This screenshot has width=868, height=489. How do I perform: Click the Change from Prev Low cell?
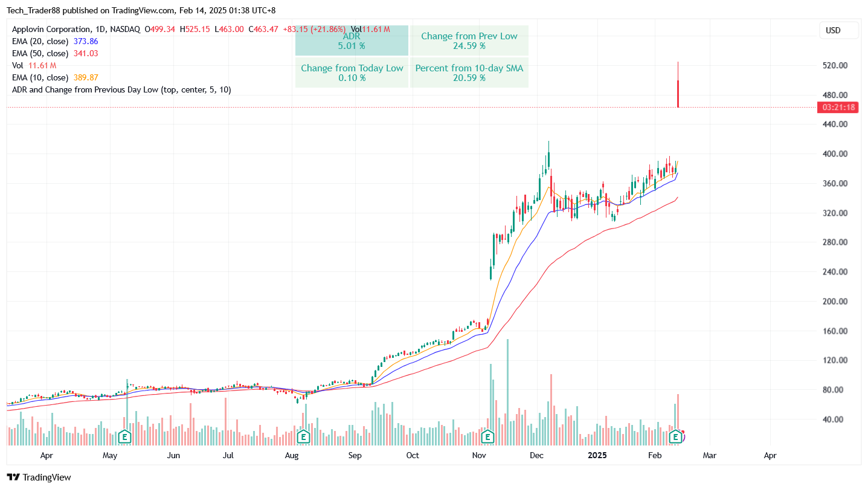(469, 40)
